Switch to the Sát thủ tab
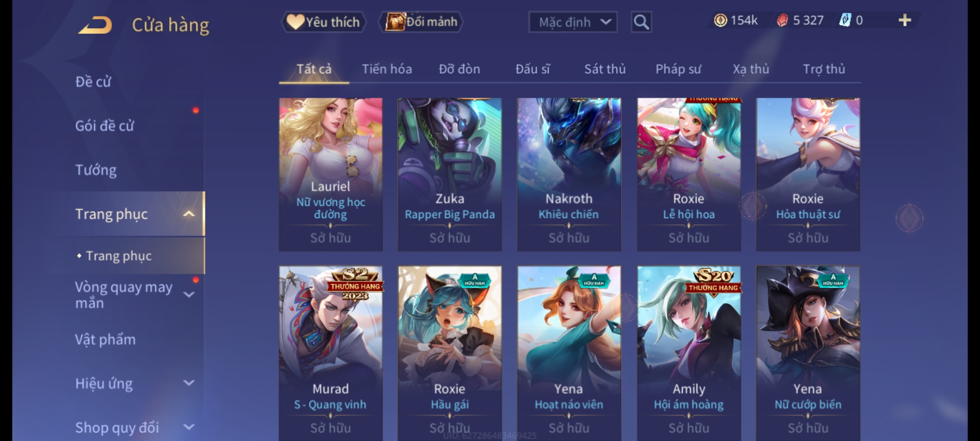This screenshot has height=441, width=980. [x=605, y=69]
